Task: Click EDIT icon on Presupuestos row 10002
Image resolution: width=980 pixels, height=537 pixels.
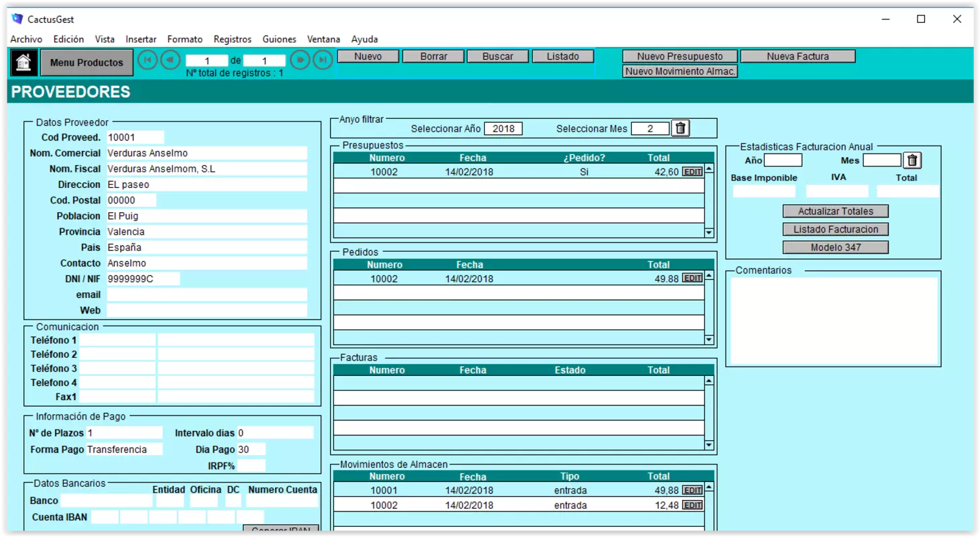Action: point(692,172)
